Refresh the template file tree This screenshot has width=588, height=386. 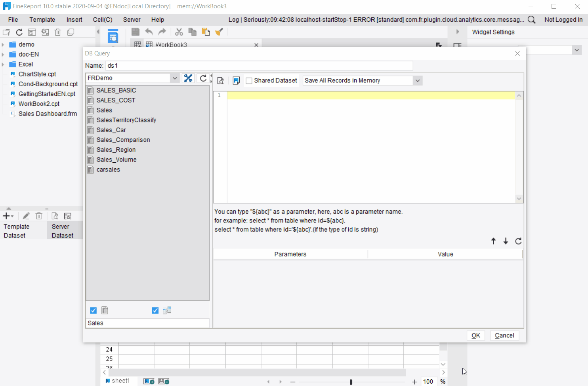19,32
